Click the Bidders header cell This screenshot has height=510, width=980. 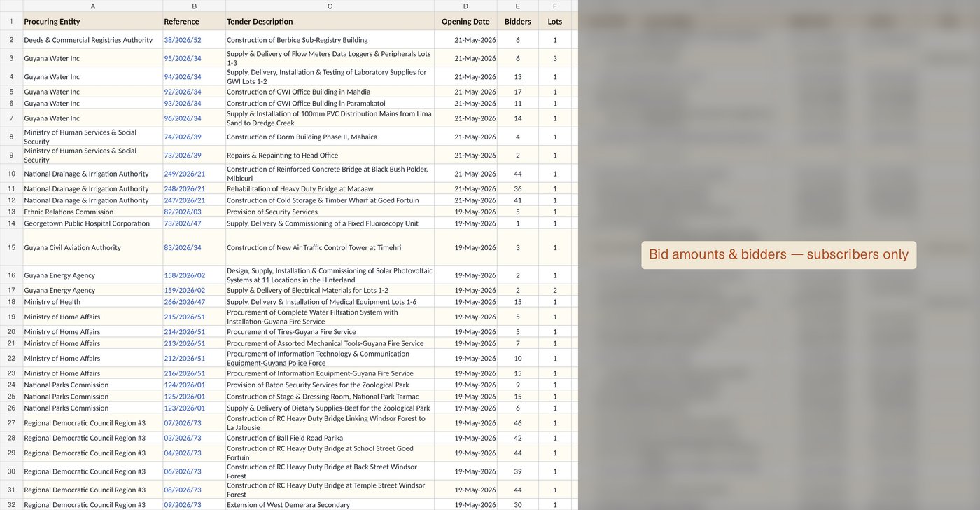click(518, 21)
